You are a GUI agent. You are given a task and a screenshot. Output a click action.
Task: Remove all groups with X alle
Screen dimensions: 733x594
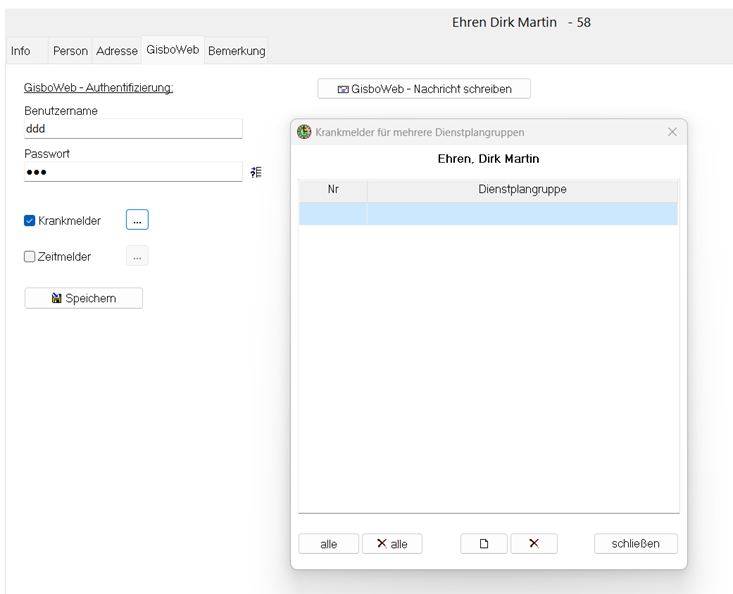point(392,543)
